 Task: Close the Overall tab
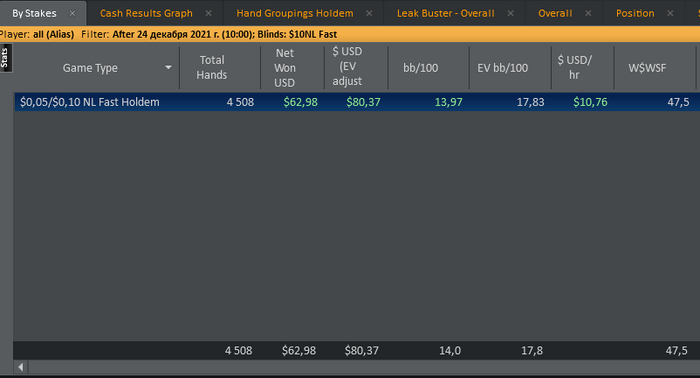pos(588,13)
